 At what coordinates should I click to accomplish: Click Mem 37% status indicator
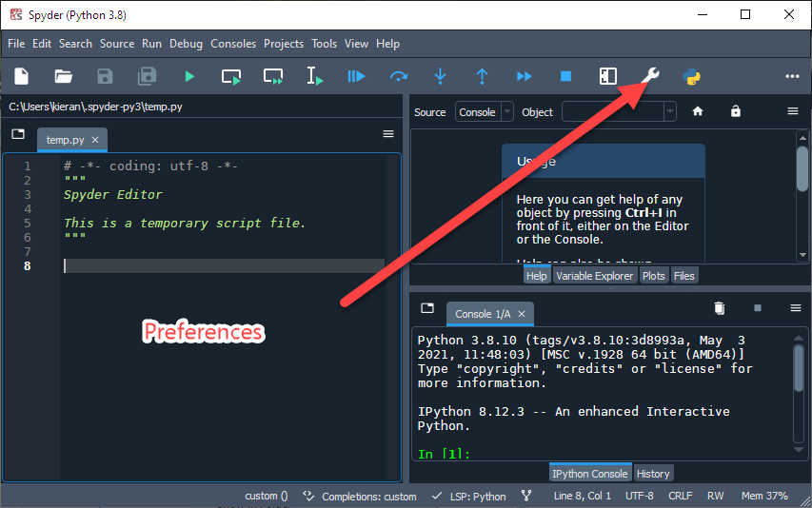(764, 496)
